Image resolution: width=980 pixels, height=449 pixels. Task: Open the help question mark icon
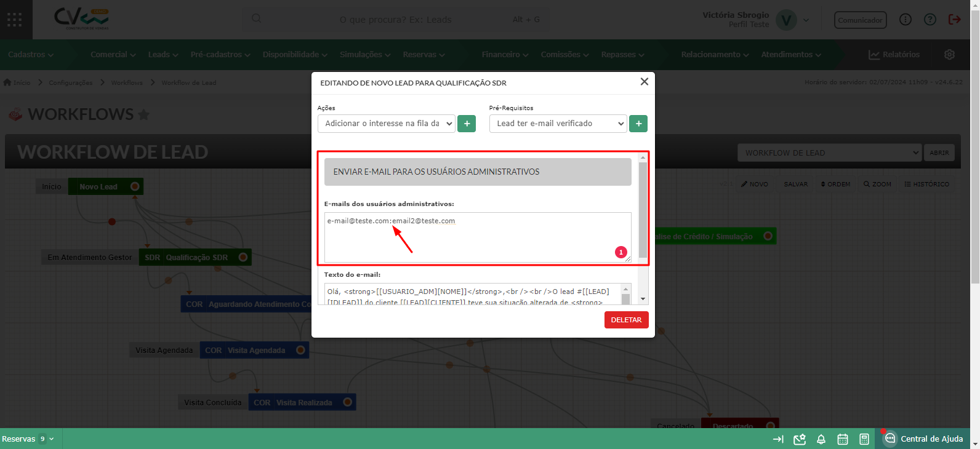click(930, 20)
